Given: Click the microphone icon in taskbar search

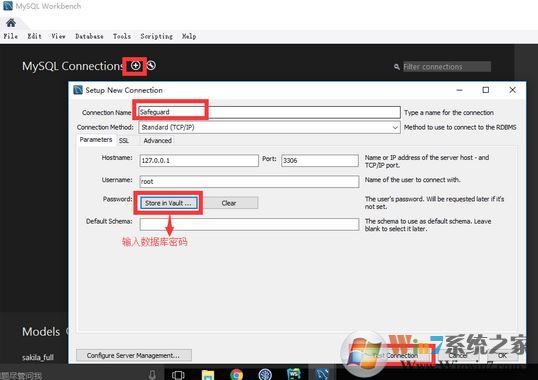Looking at the screenshot, I should tap(152, 375).
